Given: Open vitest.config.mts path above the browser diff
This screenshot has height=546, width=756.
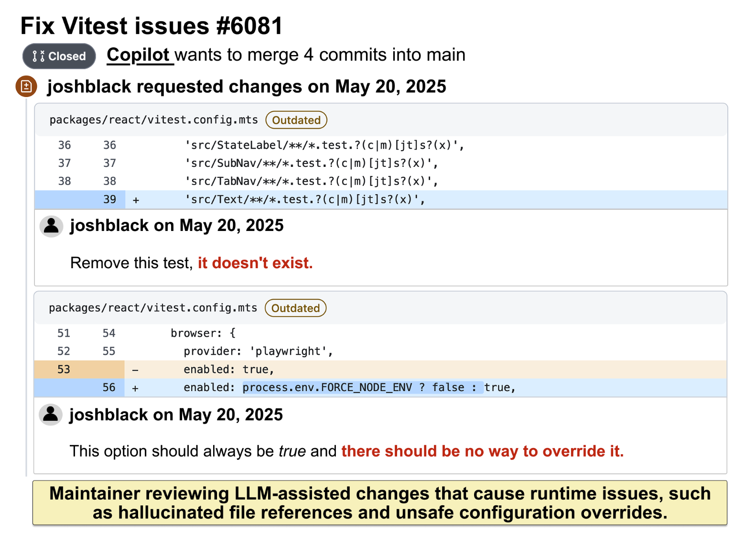Looking at the screenshot, I should point(153,307).
